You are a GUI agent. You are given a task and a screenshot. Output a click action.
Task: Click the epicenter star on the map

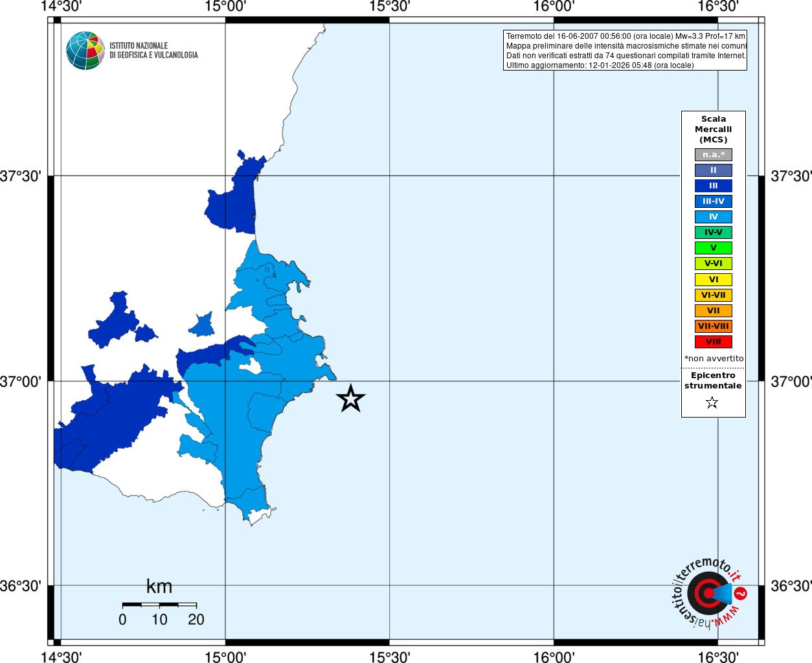click(351, 398)
